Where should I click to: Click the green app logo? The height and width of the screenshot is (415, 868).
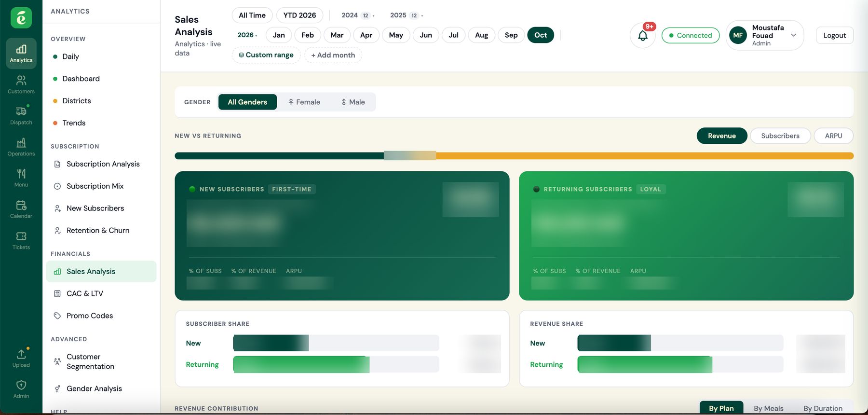tap(21, 18)
